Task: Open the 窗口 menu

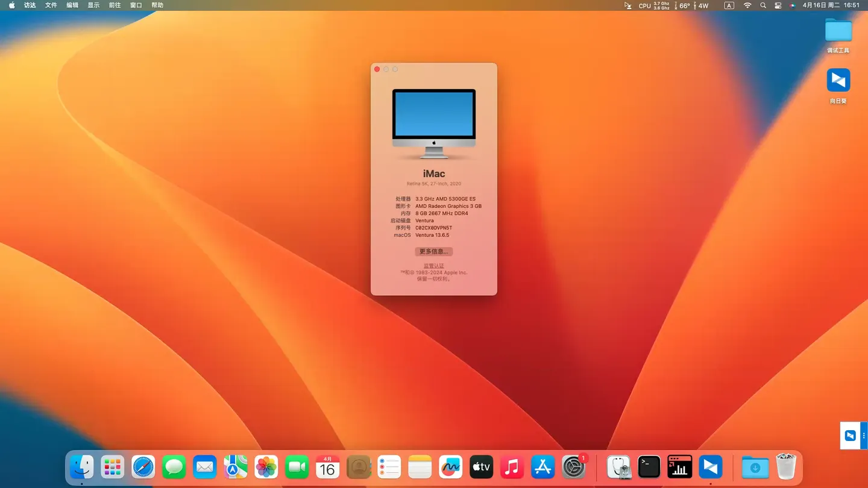Action: click(135, 5)
